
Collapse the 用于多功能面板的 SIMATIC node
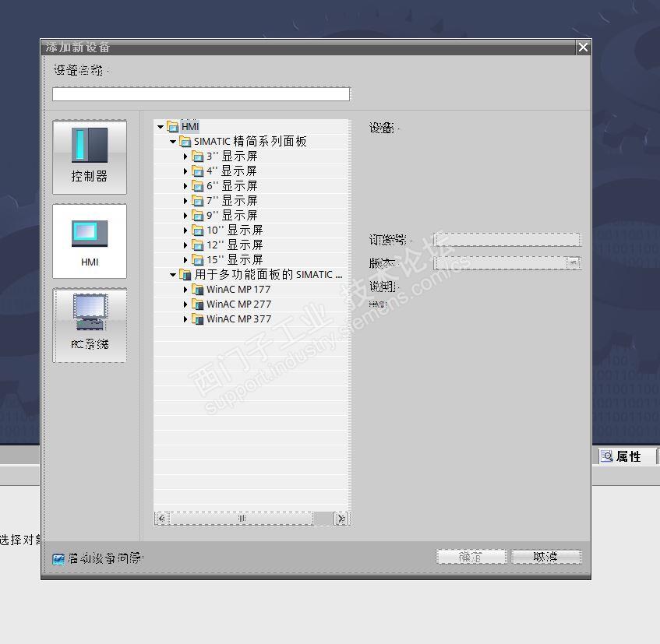pyautogui.click(x=172, y=275)
